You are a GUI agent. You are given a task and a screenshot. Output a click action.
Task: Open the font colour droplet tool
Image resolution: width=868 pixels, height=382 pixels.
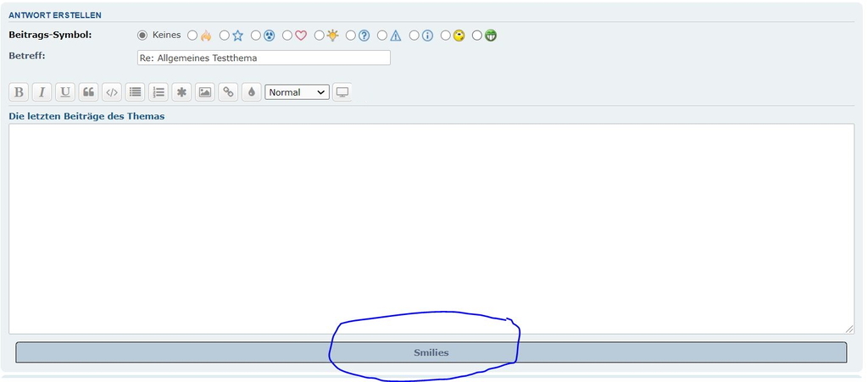pos(251,92)
